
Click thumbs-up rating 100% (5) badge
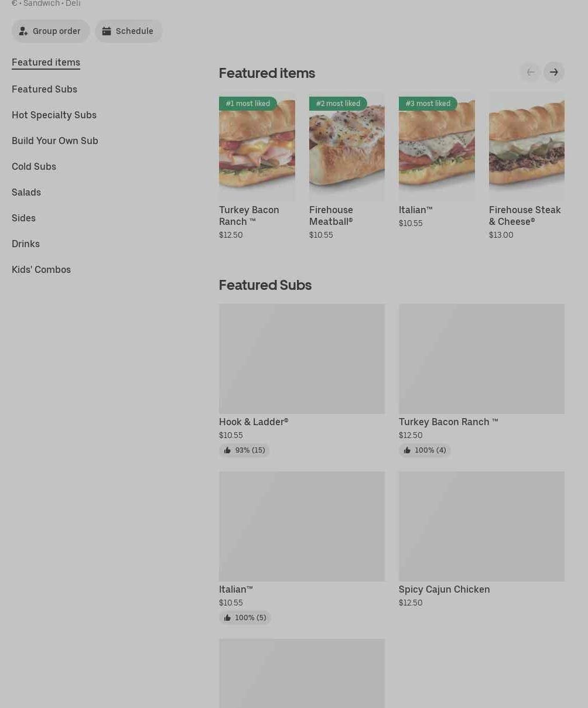click(x=245, y=618)
